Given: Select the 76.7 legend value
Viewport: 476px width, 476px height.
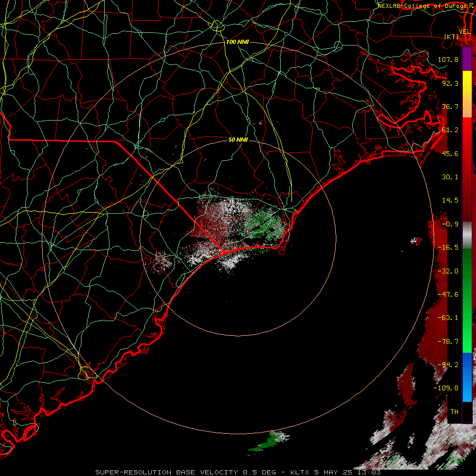Looking at the screenshot, I should pyautogui.click(x=450, y=106).
